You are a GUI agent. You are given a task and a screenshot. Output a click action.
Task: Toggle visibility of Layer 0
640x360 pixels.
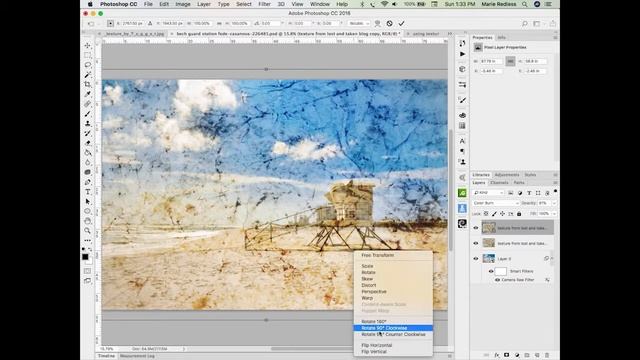click(476, 259)
